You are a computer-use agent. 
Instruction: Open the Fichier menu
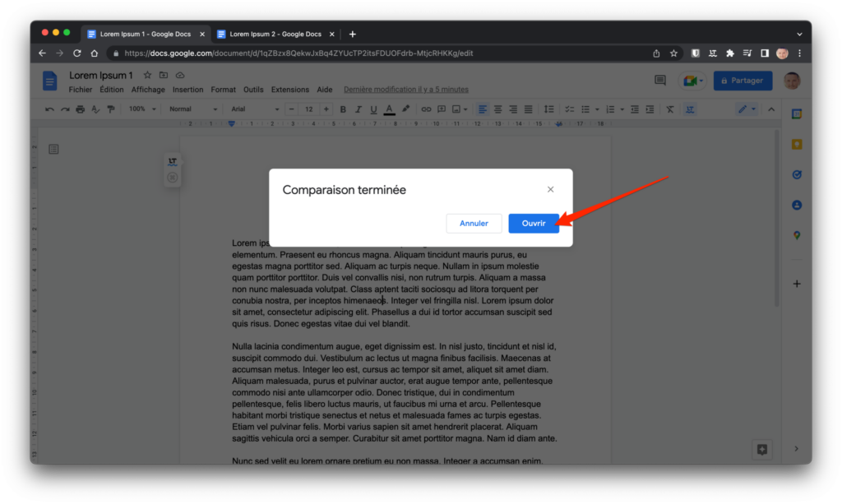click(81, 90)
